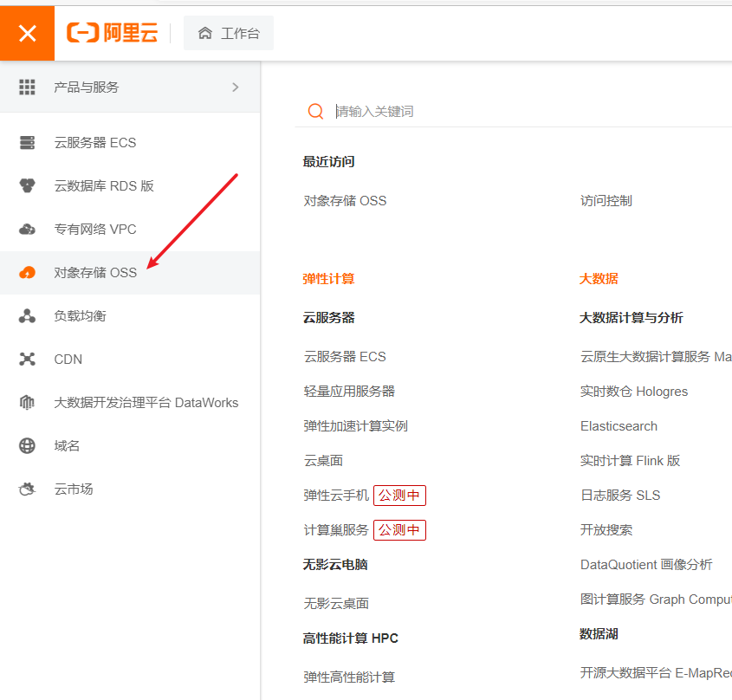Click the 负载均衡 sidebar icon
This screenshot has height=700, width=732.
click(x=27, y=316)
